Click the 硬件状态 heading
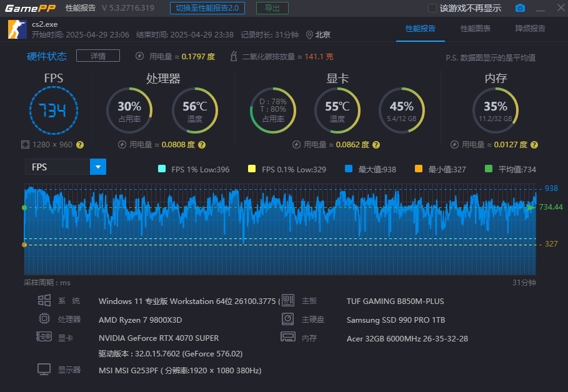The width and height of the screenshot is (568, 392). click(47, 56)
